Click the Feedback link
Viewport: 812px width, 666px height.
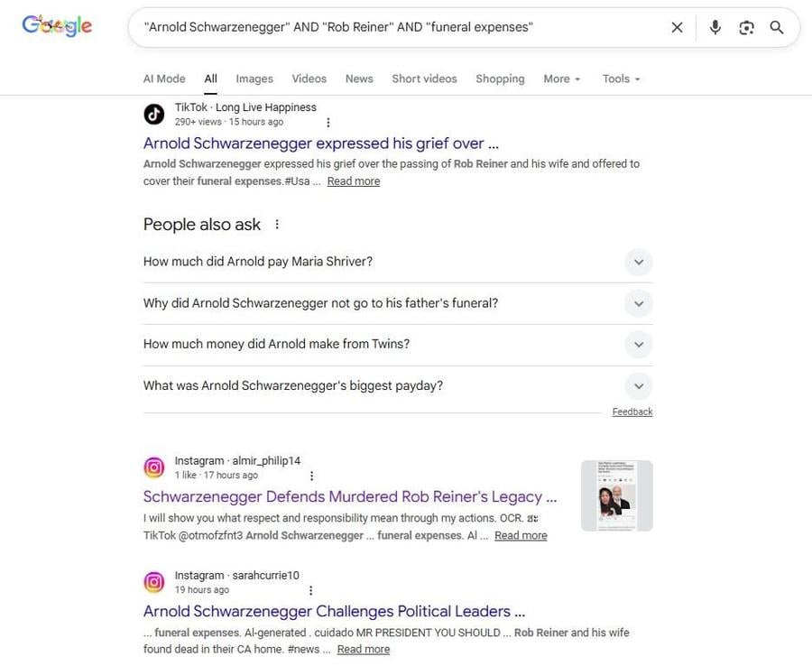point(632,410)
